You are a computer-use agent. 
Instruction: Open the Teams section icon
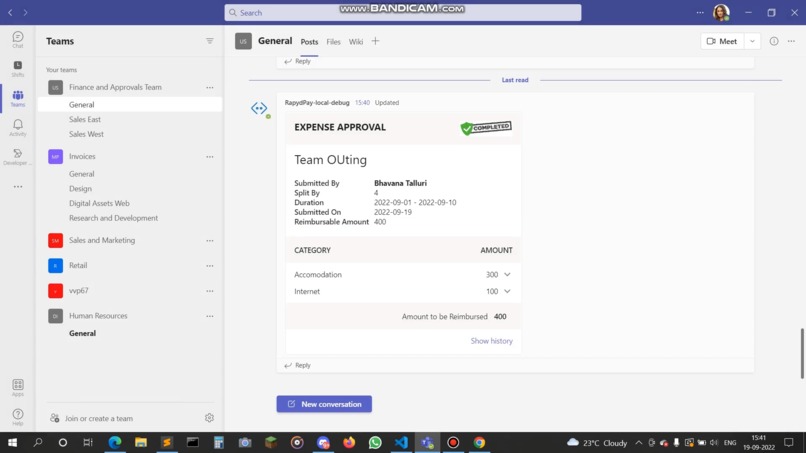pyautogui.click(x=17, y=98)
